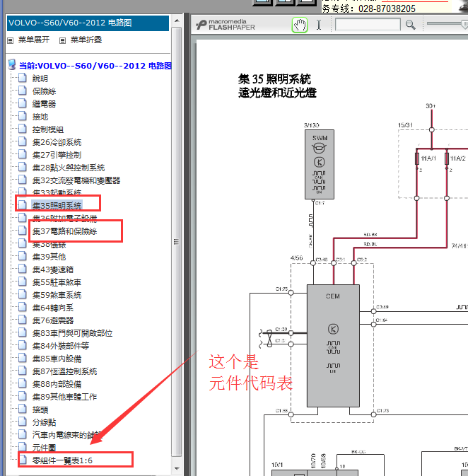Click the page icon beside 集39其他
The image size is (468, 476).
[22, 256]
